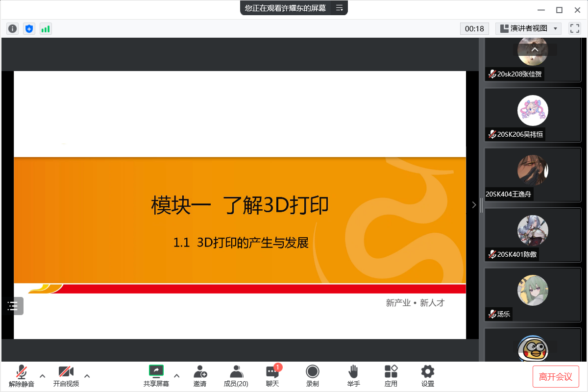Click slide title 模块一 了解3D打印

coord(240,205)
